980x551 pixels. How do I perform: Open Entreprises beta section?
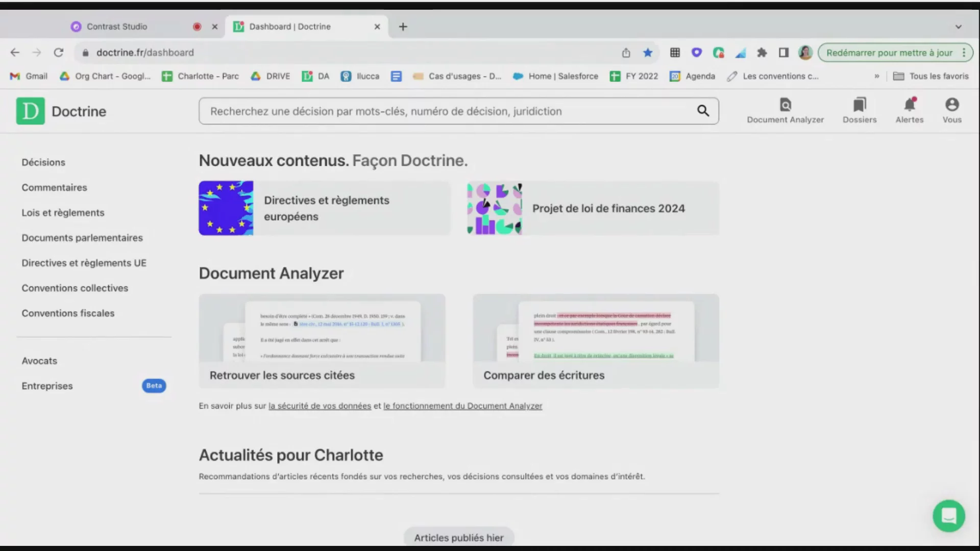click(x=93, y=386)
